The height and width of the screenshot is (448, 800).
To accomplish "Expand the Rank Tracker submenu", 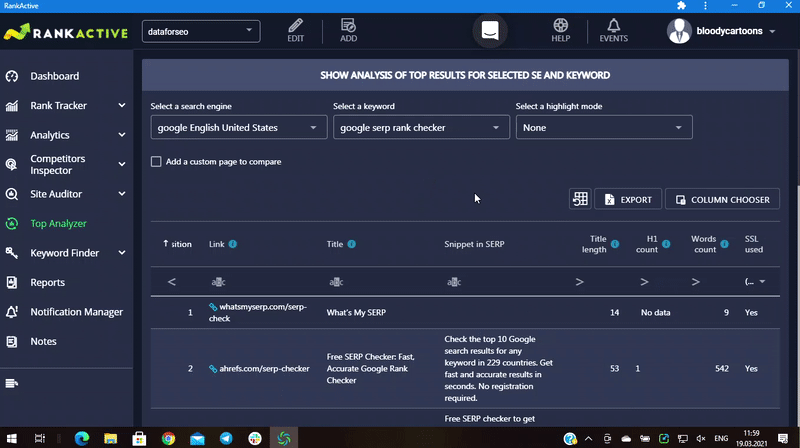I will coord(122,106).
